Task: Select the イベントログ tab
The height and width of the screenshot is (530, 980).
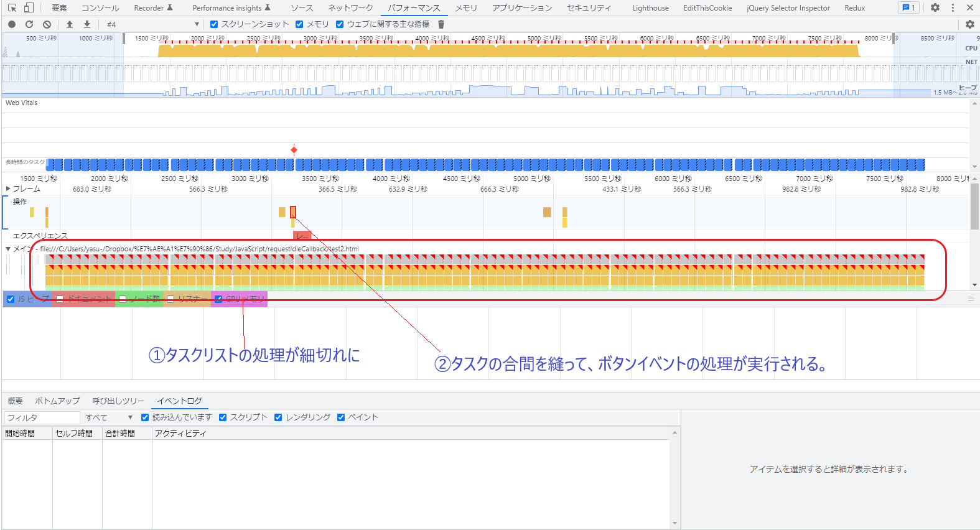Action: (x=179, y=401)
